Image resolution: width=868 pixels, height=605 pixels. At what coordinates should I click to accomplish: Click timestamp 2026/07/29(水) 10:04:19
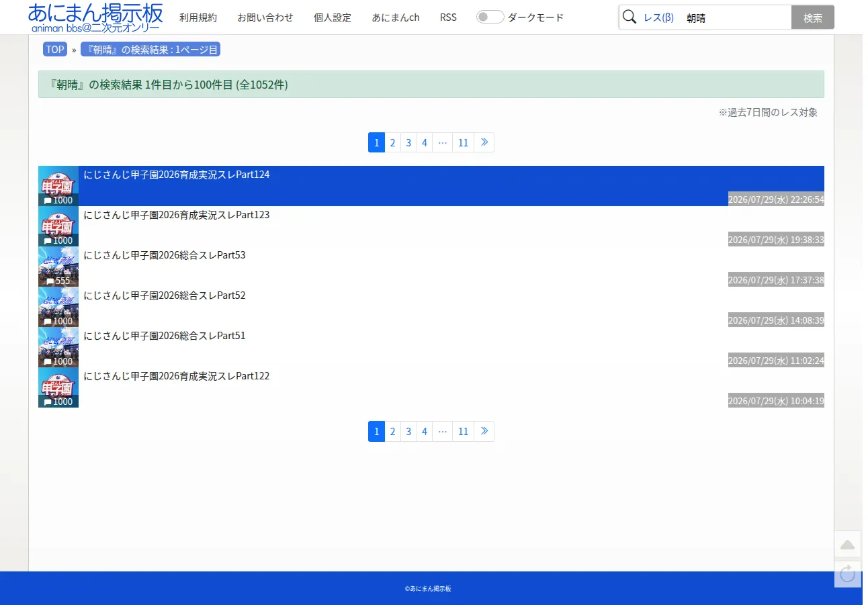pyautogui.click(x=776, y=401)
